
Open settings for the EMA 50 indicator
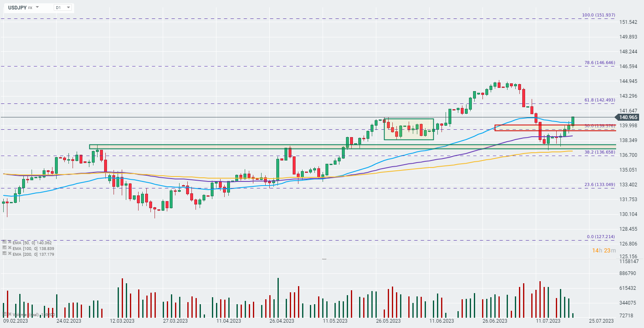coord(5,242)
